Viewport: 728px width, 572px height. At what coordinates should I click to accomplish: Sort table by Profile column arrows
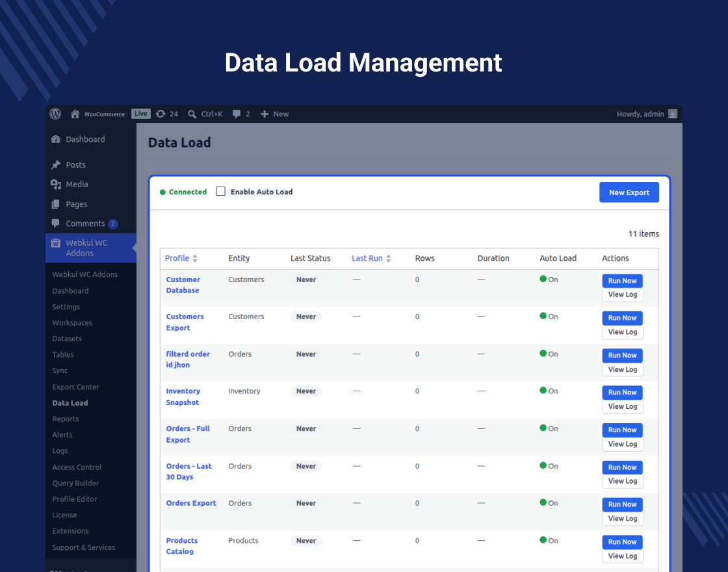pos(195,259)
